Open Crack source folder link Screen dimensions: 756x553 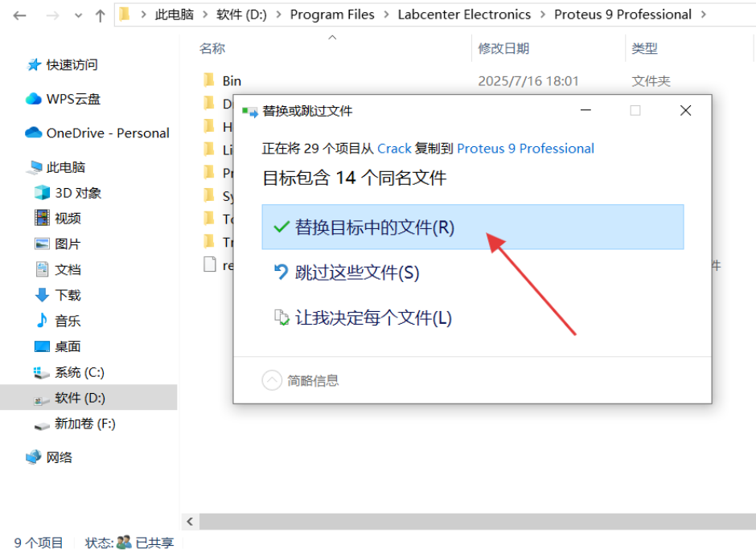[x=394, y=149]
